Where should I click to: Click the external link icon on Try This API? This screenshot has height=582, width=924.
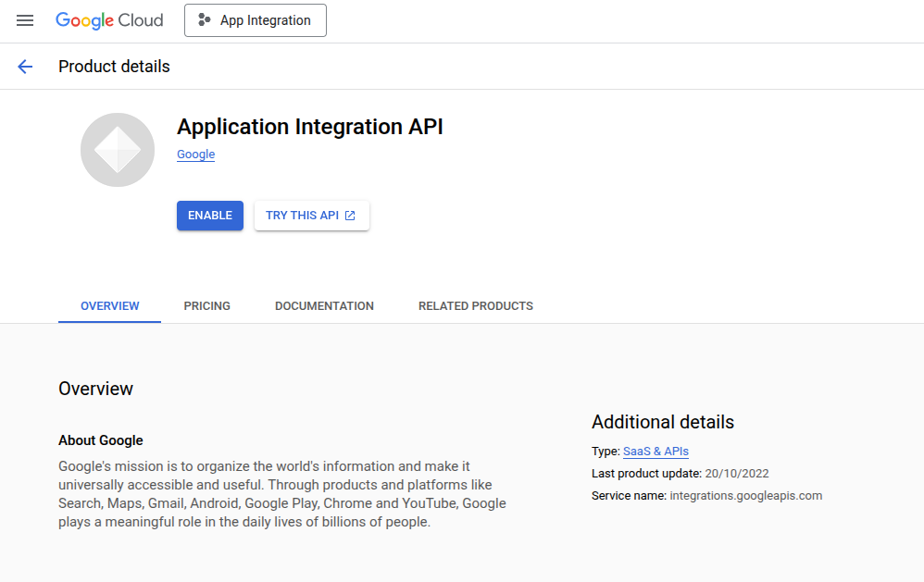[350, 216]
